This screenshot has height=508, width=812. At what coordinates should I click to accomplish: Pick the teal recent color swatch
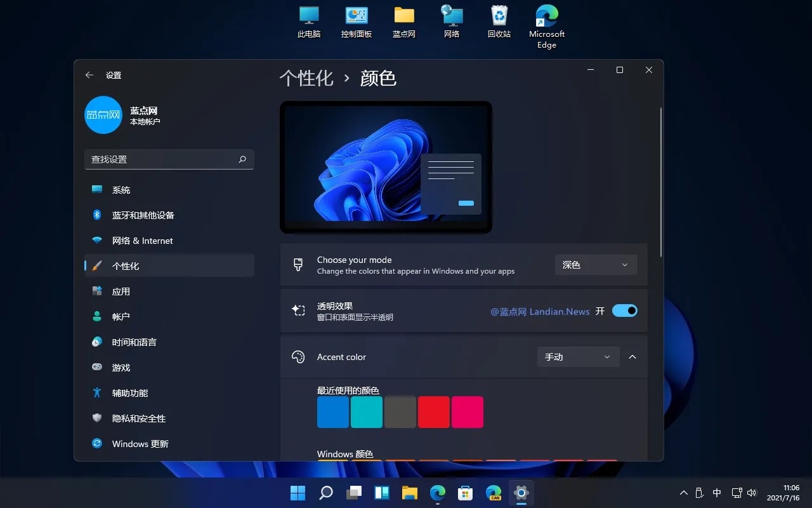(367, 412)
